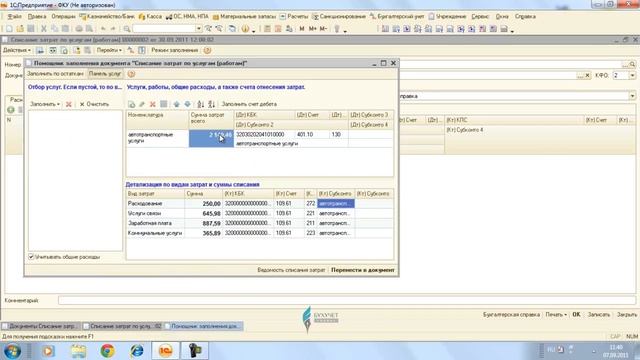Click the Open file icon in main toolbar
Image resolution: width=640 pixels, height=360 pixels.
(20, 29)
